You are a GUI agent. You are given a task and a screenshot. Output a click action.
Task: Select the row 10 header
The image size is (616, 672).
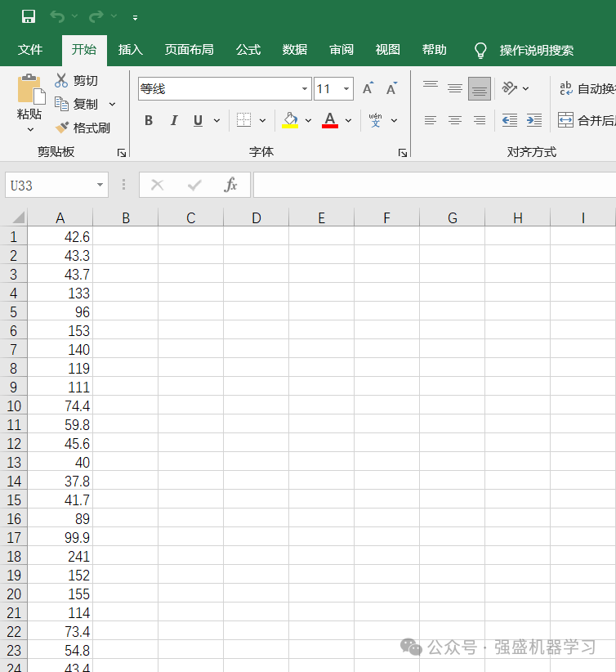pos(14,405)
